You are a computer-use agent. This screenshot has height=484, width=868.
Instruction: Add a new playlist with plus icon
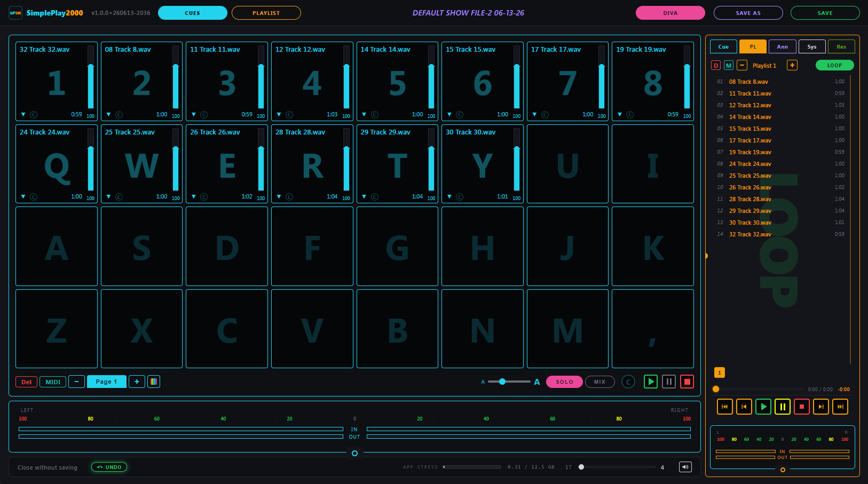[792, 65]
